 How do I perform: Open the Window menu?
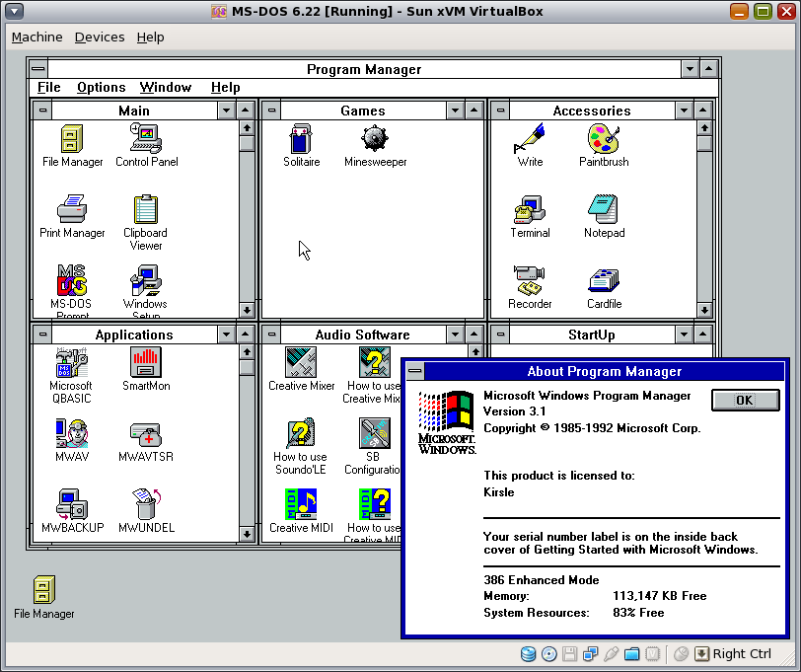(x=164, y=87)
